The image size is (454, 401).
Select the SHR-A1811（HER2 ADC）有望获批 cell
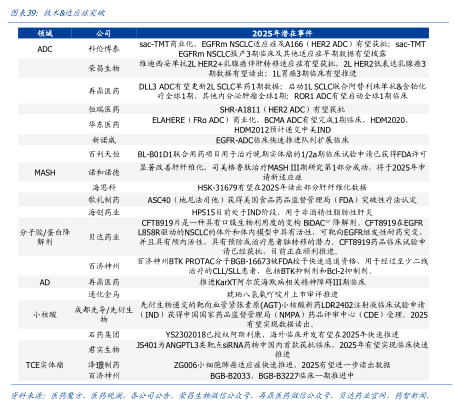[x=282, y=109]
